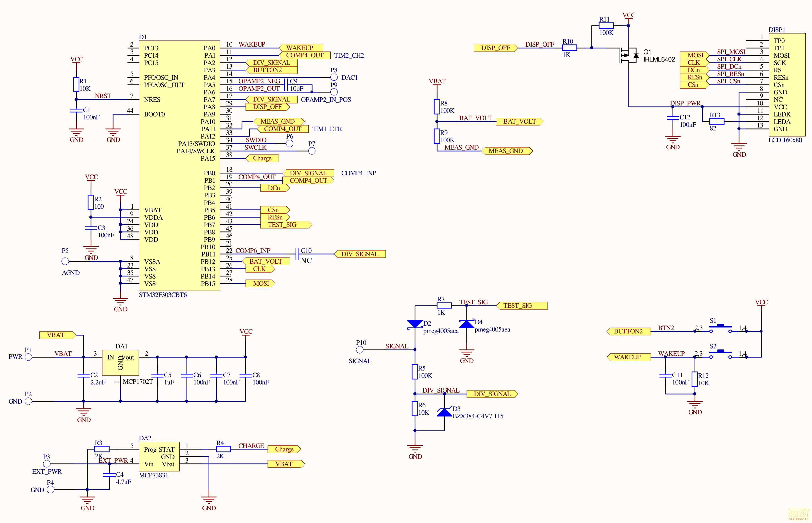Viewport: 812px width, 523px height.
Task: Select push button S2 symbol
Action: click(720, 354)
